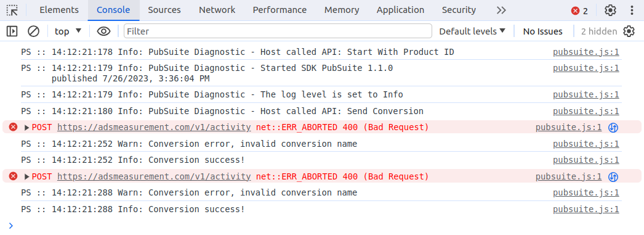This screenshot has width=644, height=235.
Task: Open the Default levels dropdown
Action: 472,31
